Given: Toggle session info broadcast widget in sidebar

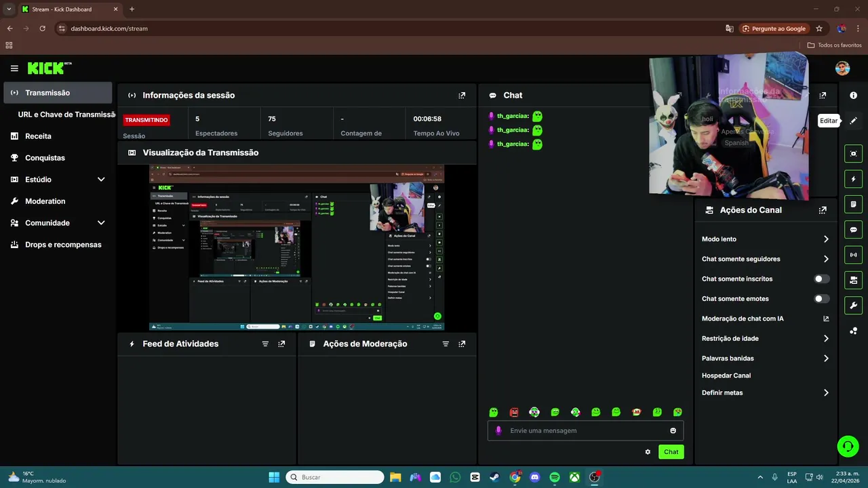Looking at the screenshot, I should pyautogui.click(x=853, y=255).
